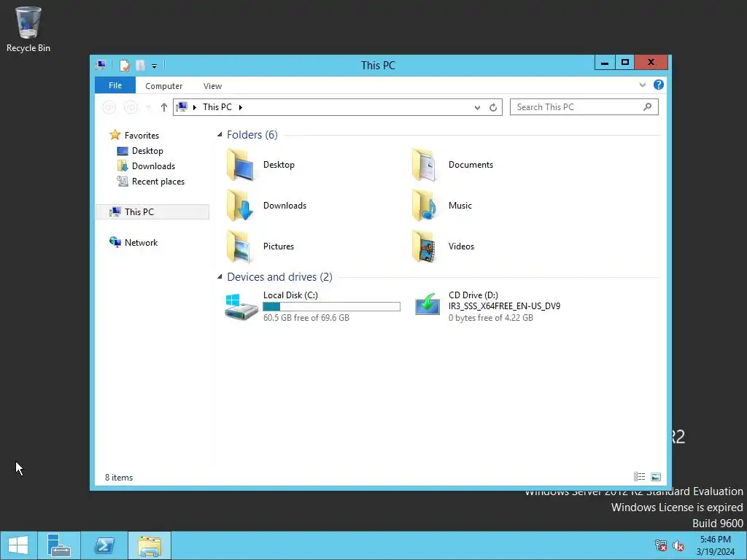Click the This PC address bar icon
Screen dimensions: 747x560
tap(182, 107)
